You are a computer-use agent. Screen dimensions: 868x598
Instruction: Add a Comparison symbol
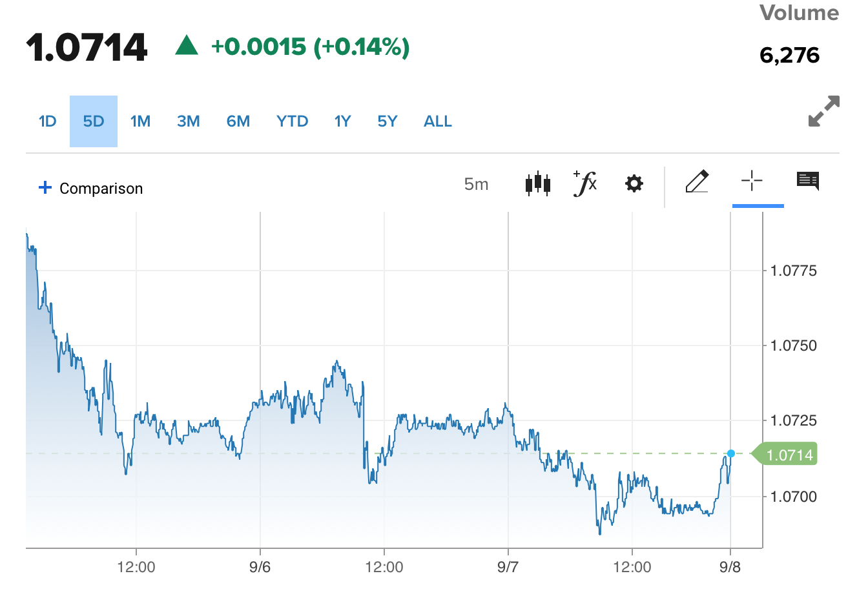click(x=91, y=188)
